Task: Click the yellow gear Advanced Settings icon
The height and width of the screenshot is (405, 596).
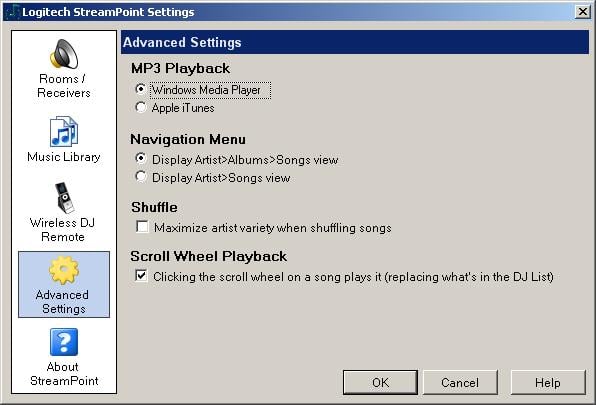Action: (x=64, y=270)
